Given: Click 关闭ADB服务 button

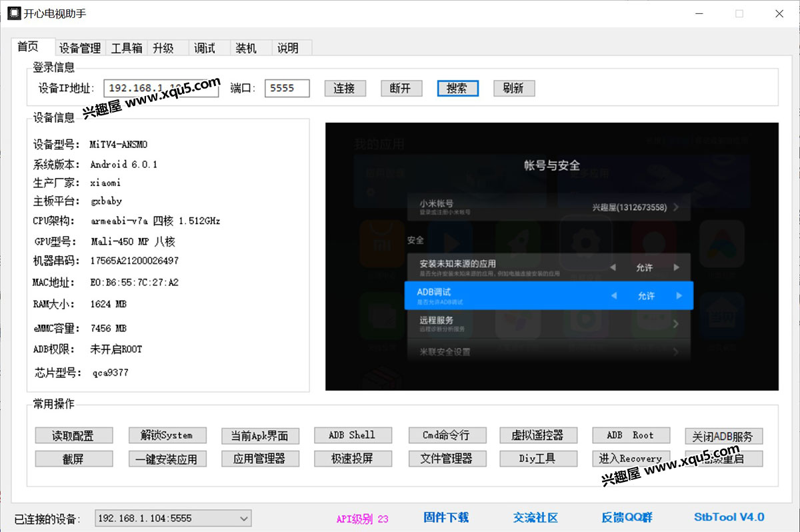Looking at the screenshot, I should tap(723, 436).
